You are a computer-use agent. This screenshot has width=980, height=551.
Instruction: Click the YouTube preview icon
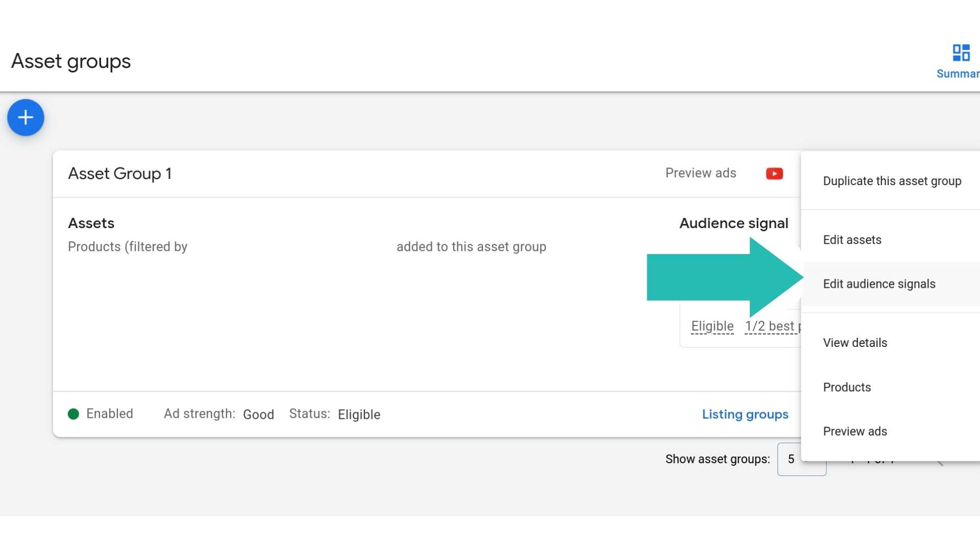[x=774, y=173]
